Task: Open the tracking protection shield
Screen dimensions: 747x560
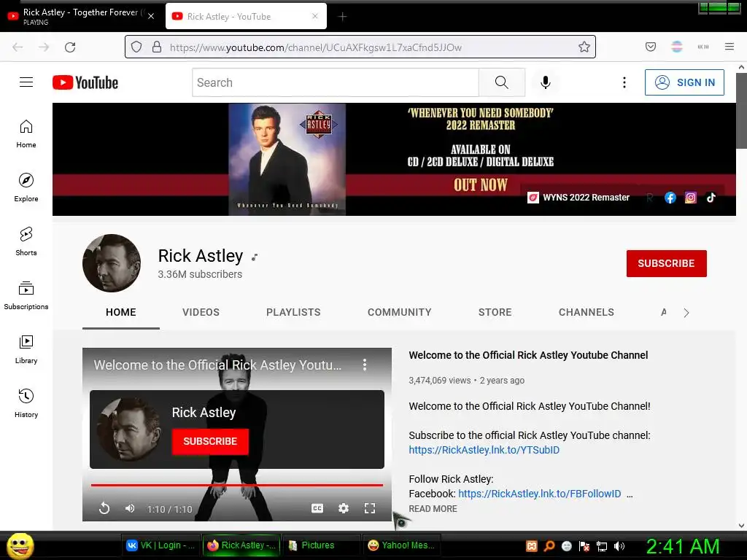Action: [136, 47]
